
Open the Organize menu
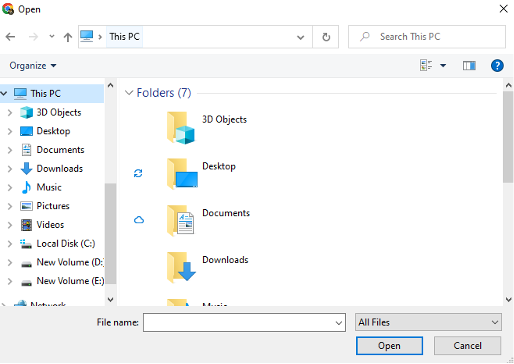tap(33, 66)
